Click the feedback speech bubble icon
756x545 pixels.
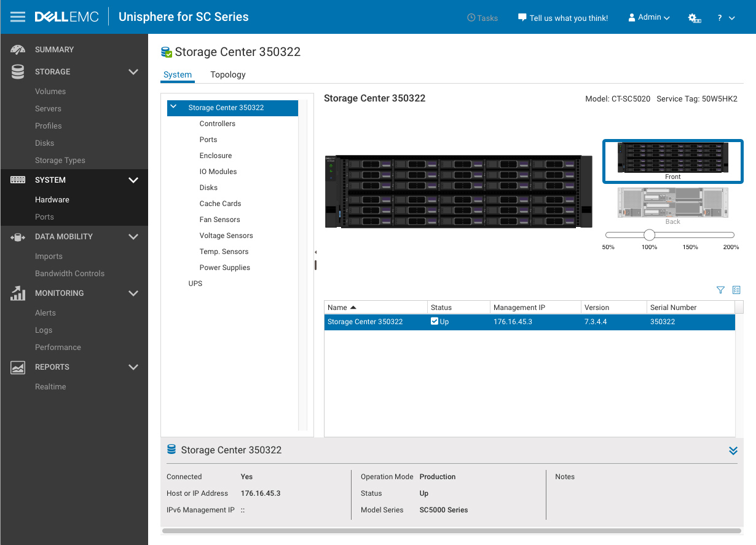tap(522, 18)
